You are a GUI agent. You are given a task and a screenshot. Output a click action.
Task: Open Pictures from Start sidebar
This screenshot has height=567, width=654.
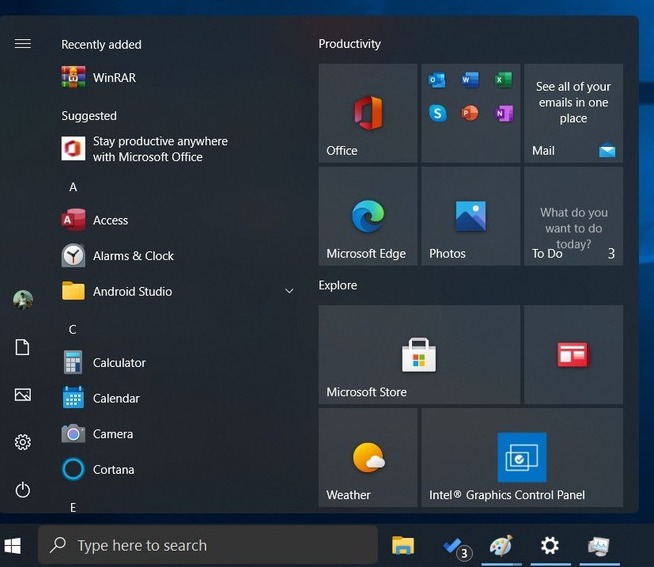click(23, 394)
